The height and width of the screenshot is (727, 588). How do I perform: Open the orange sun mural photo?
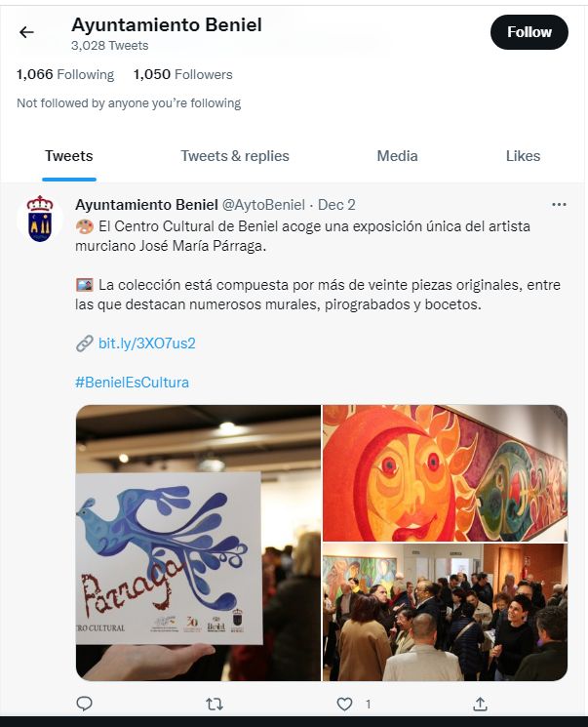(445, 473)
